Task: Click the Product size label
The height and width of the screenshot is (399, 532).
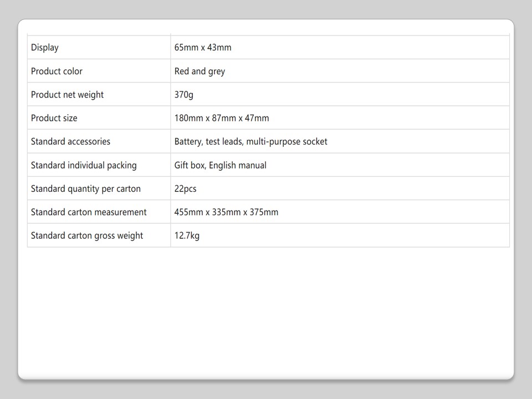Action: click(x=54, y=118)
